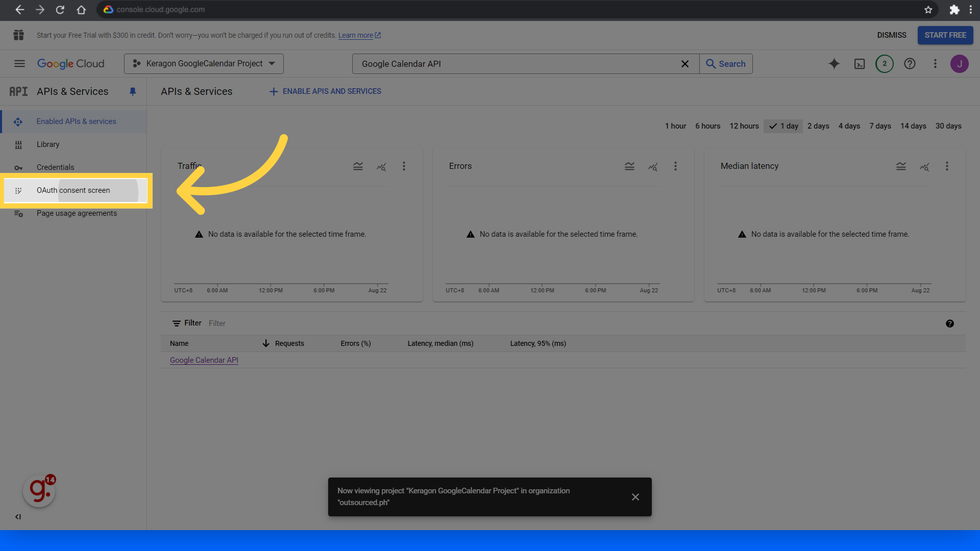Select the 1 hour time range
Screen dimensions: 980x551
tap(675, 126)
